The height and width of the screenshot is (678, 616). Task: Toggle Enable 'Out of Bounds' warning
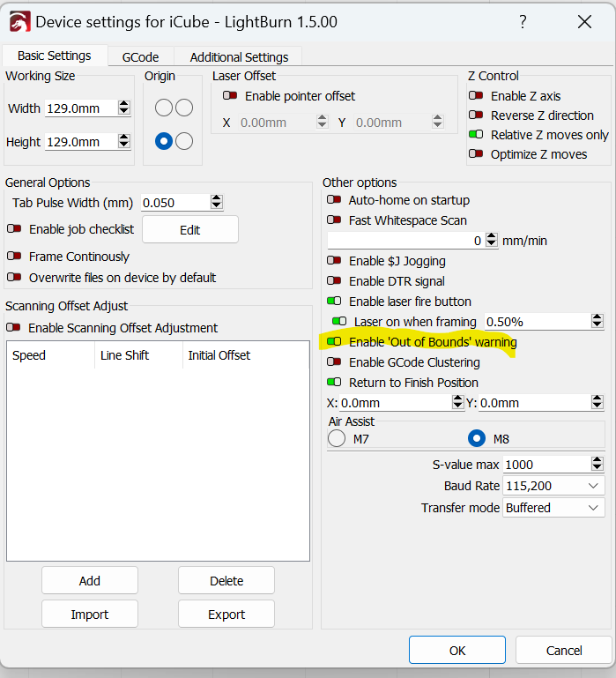[x=334, y=341]
